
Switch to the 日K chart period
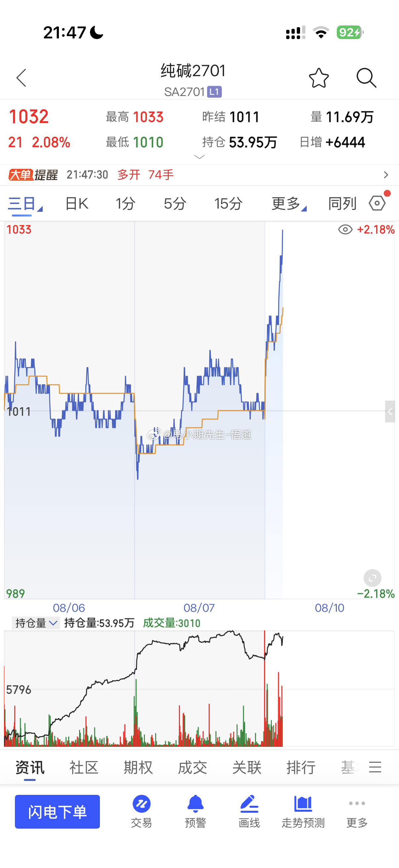[x=77, y=204]
